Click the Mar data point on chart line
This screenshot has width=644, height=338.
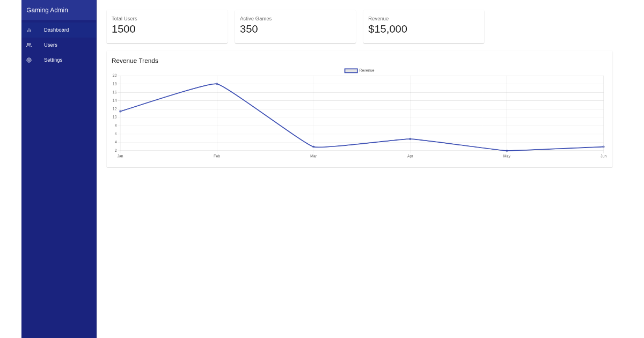tap(313, 146)
